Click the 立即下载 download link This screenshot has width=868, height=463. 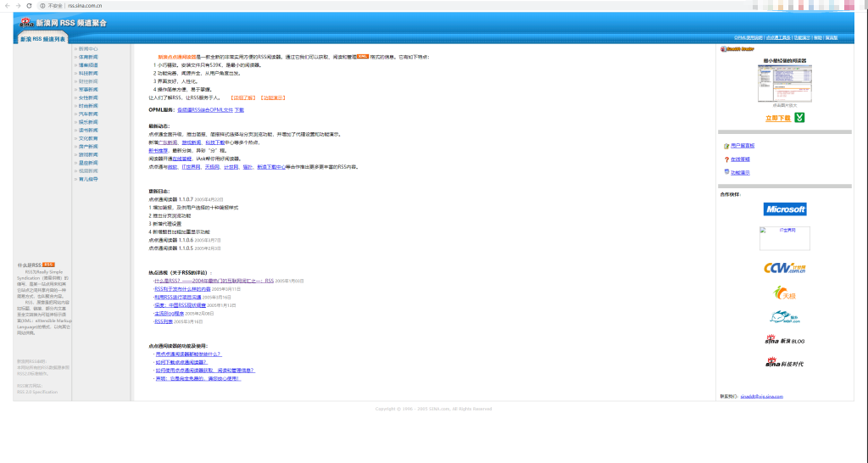click(x=777, y=118)
